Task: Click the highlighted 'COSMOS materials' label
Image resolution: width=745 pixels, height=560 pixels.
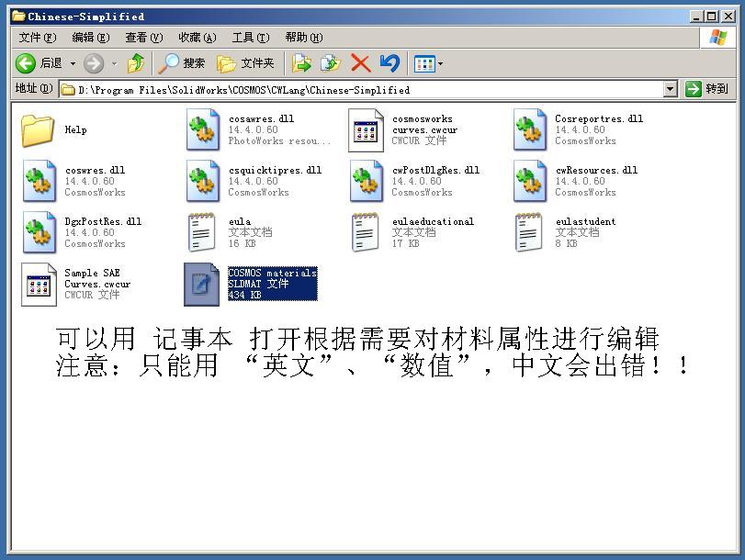Action: click(272, 273)
